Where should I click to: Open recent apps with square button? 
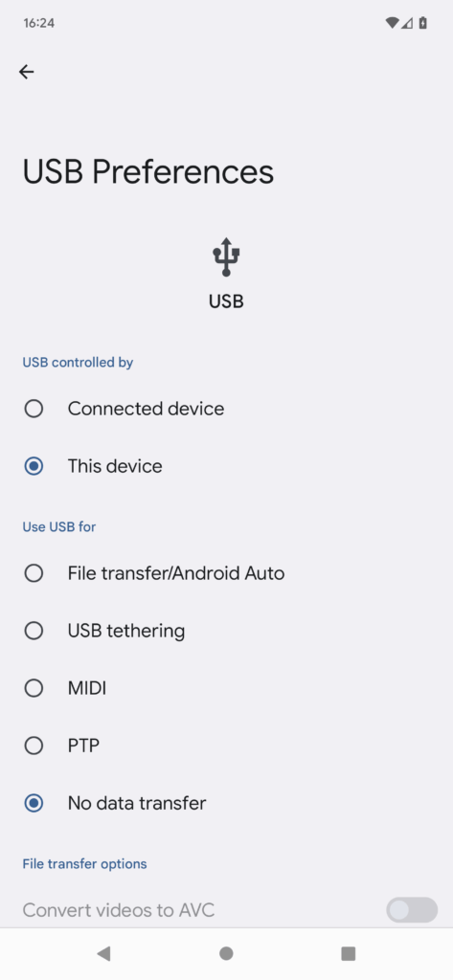click(348, 953)
